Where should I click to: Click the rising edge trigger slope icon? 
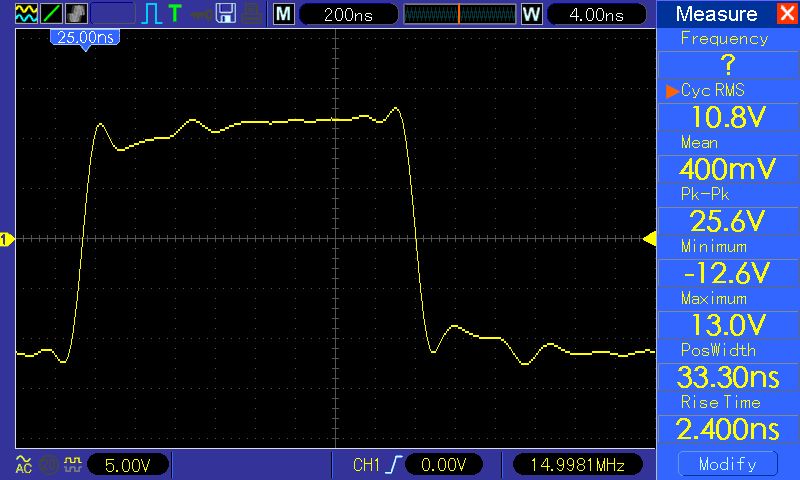pos(394,465)
